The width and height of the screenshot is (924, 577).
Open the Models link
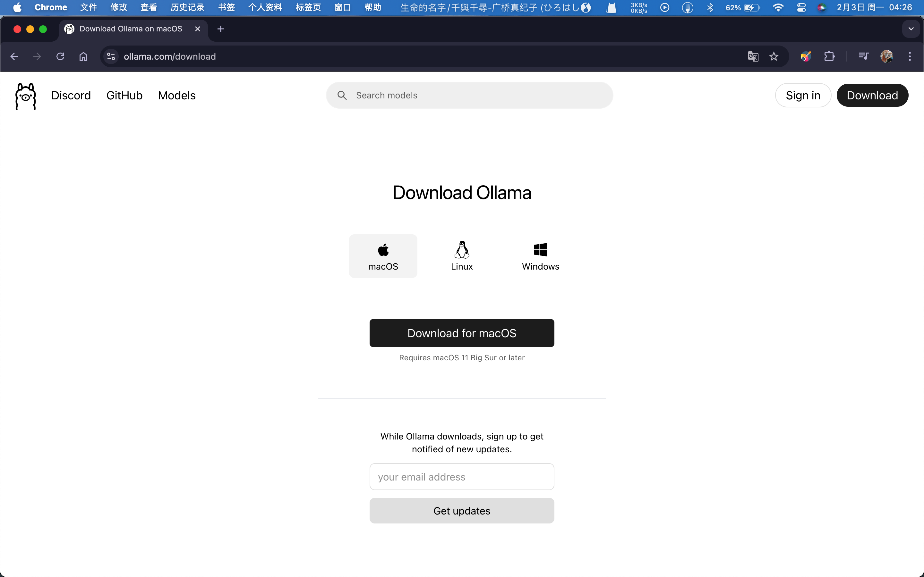click(176, 96)
